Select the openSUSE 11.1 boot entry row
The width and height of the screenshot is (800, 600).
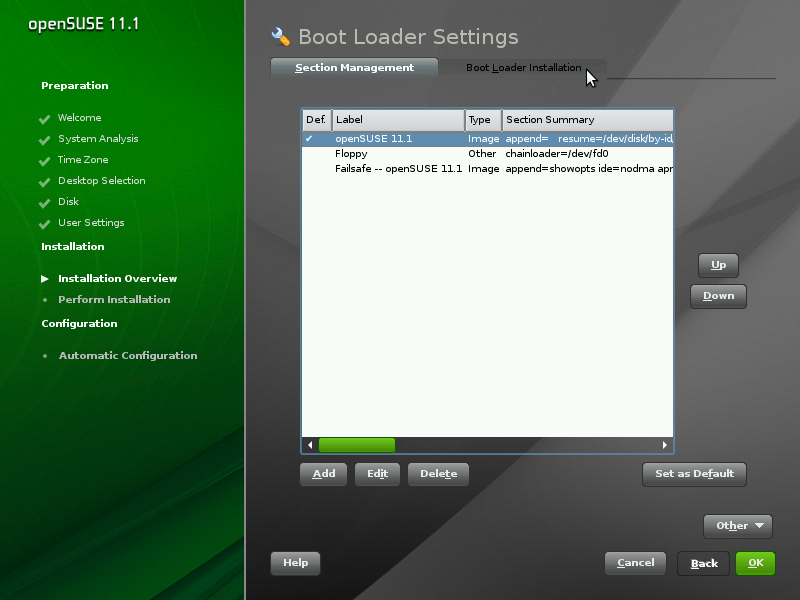click(487, 139)
